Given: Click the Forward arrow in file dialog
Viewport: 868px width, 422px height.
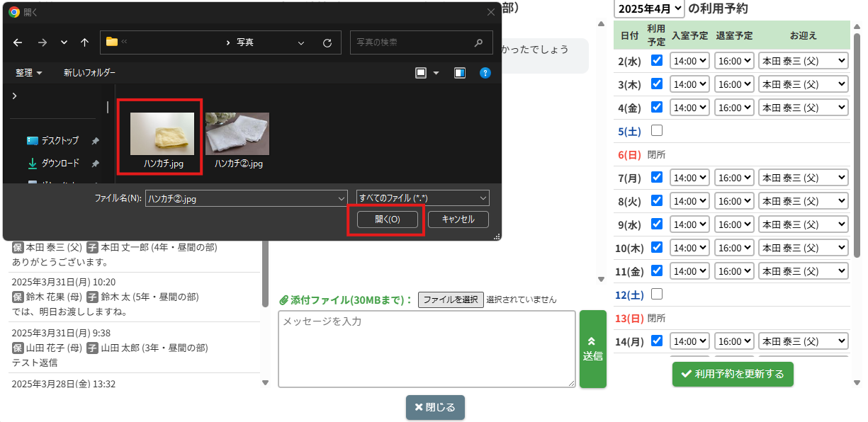Looking at the screenshot, I should [x=42, y=42].
